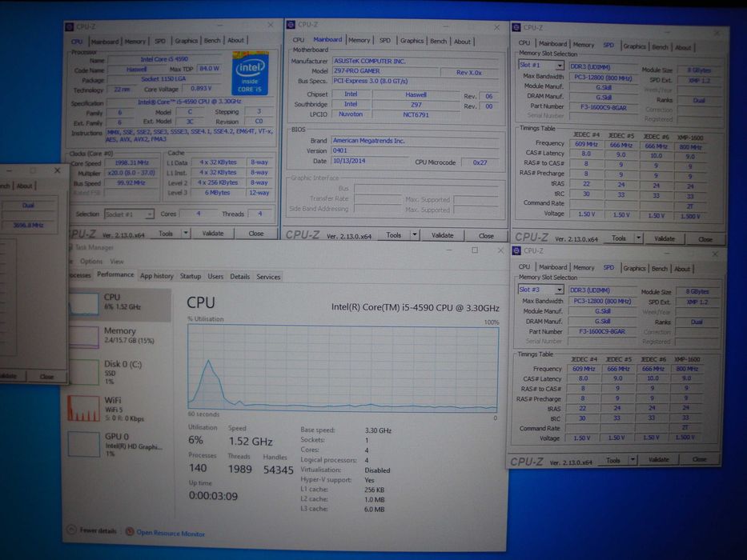Screen dimensions: 747x560
Task: Click the Fewer details arrow icon
Action: (71, 530)
